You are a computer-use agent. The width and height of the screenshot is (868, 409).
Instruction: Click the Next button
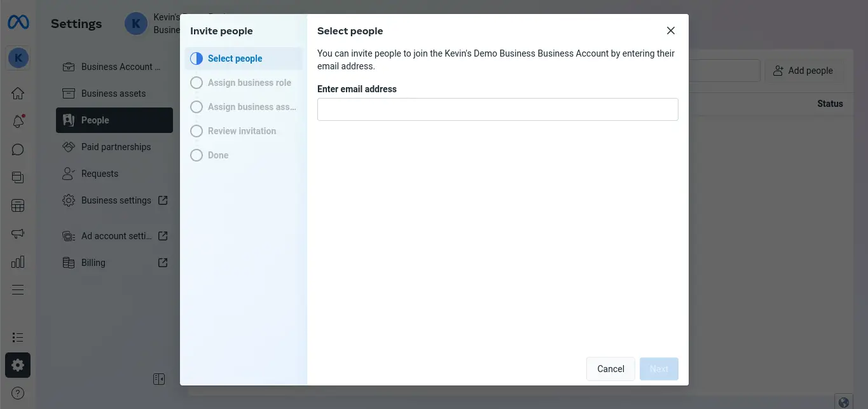[659, 369]
